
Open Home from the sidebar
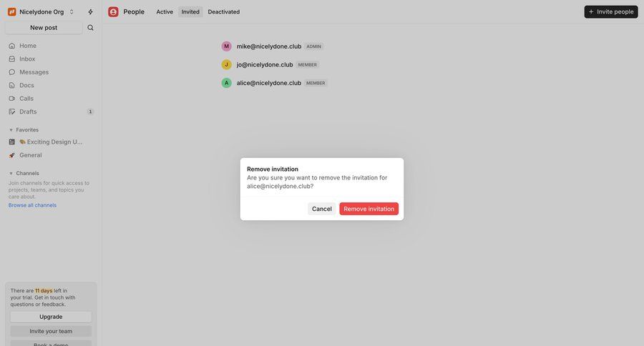[28, 46]
